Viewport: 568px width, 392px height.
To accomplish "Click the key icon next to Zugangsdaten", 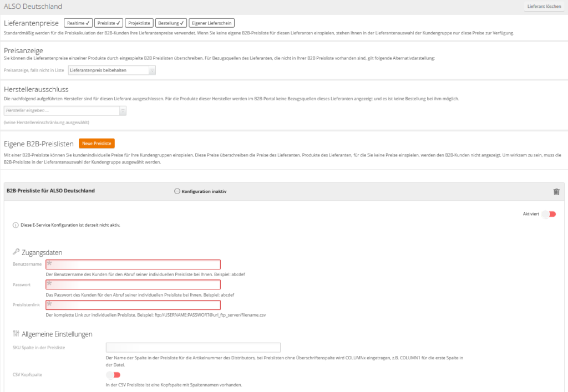I will (16, 251).
